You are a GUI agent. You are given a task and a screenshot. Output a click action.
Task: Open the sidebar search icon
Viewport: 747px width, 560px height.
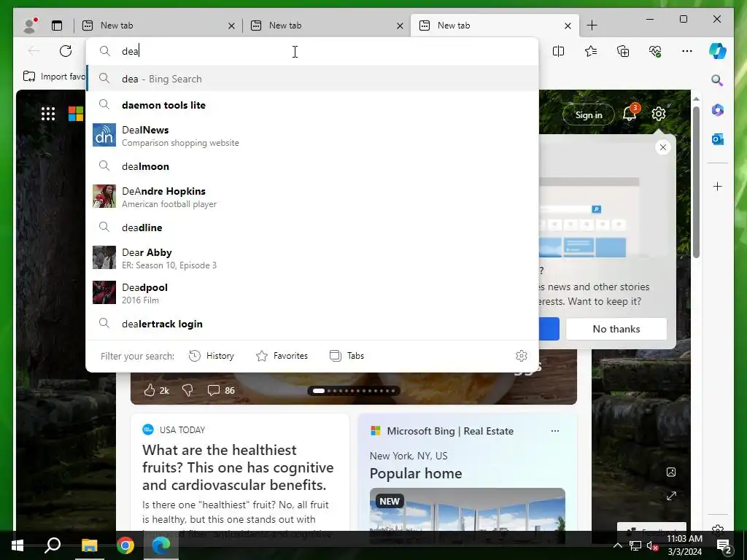(718, 80)
